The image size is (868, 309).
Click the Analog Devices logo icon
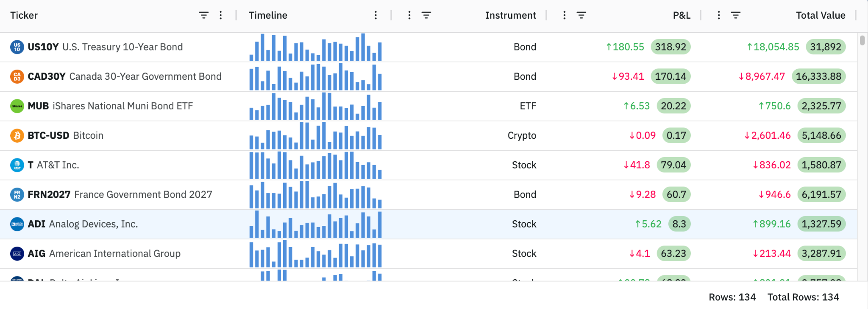(x=17, y=224)
